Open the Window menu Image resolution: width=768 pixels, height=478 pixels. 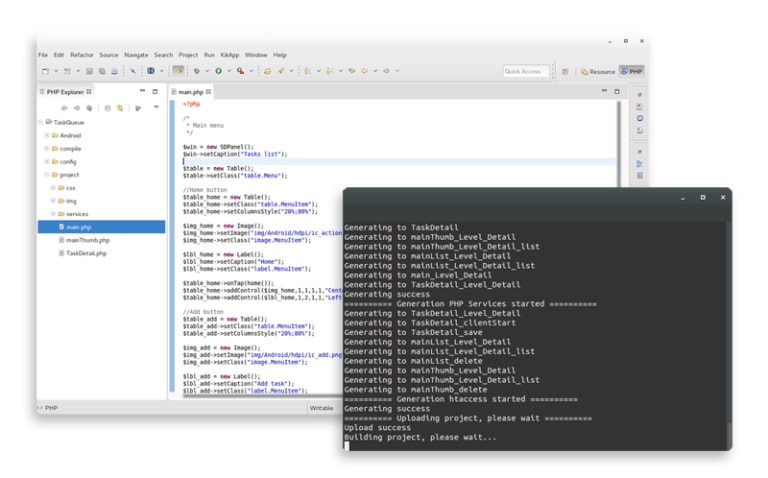pos(256,55)
